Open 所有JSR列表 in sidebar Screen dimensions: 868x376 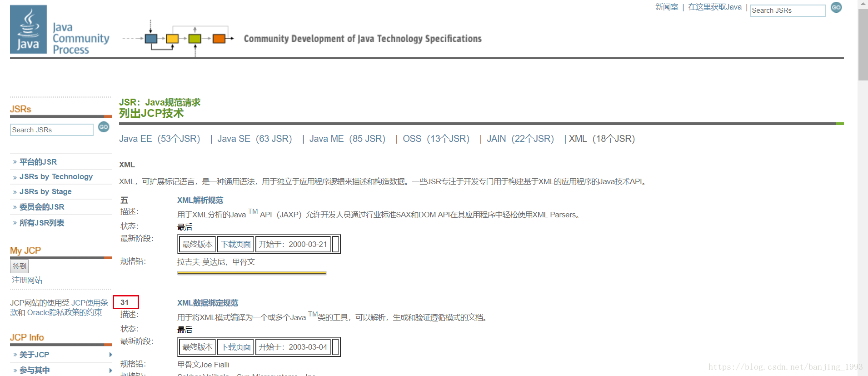pos(42,223)
